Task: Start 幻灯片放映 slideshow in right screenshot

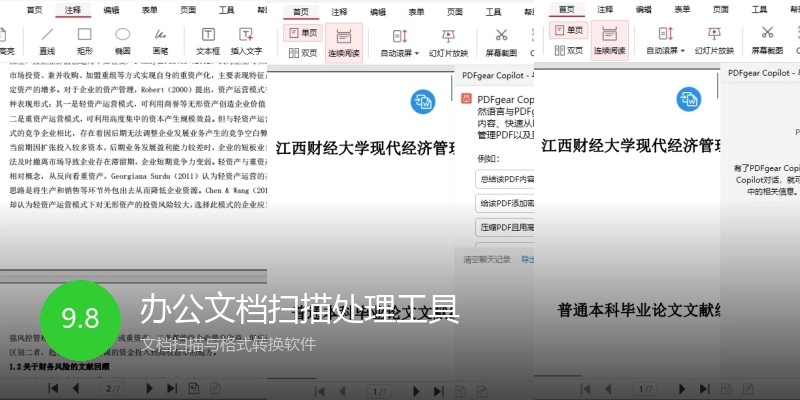Action: [x=714, y=41]
